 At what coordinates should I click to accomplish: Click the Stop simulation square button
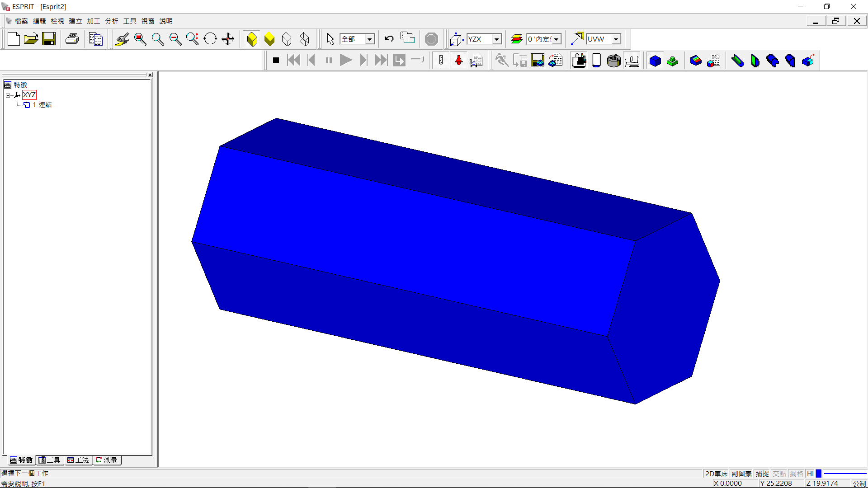click(x=276, y=60)
